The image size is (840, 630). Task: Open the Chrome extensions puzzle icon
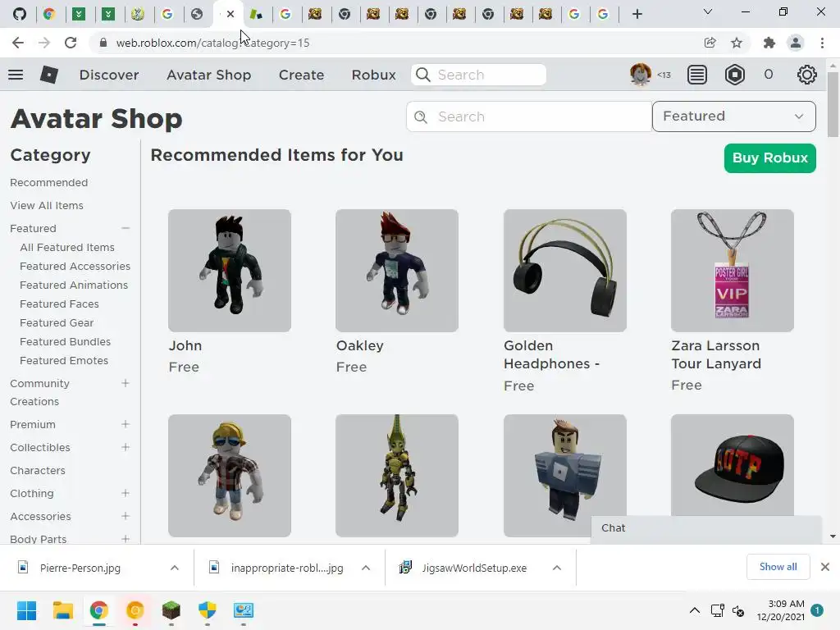pos(769,43)
